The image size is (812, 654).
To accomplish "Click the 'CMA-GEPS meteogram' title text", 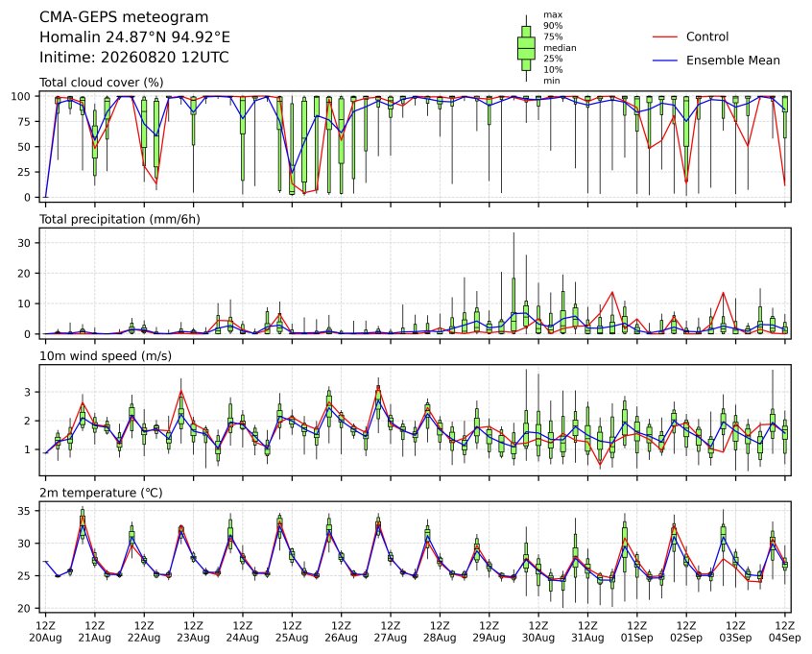I will tap(124, 17).
